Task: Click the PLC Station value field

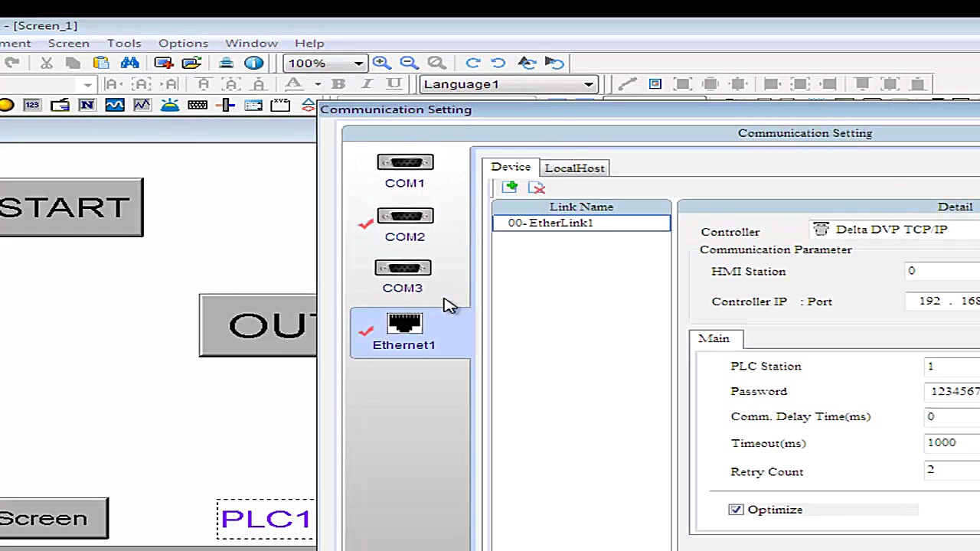Action: coord(952,367)
